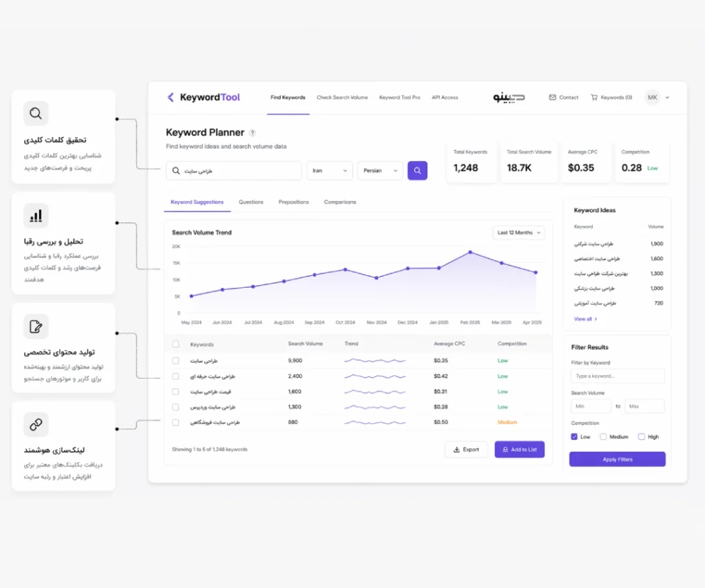Click the bar chart analysis icon
This screenshot has height=588, width=705.
tap(36, 216)
